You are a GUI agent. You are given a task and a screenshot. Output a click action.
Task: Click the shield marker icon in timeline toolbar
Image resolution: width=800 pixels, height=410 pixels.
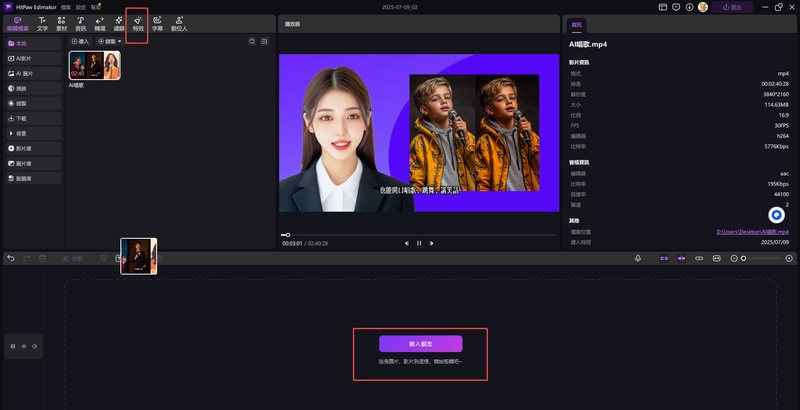(x=103, y=259)
